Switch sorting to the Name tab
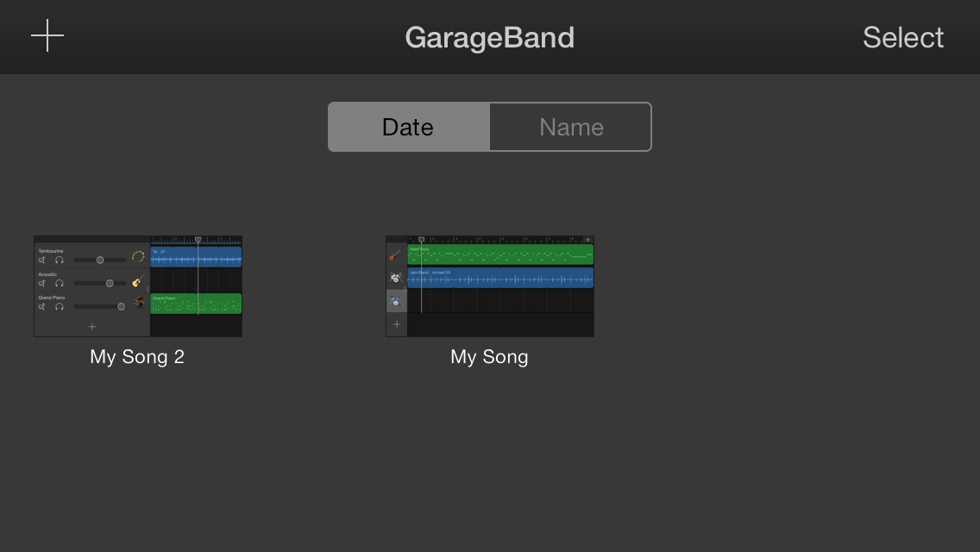The width and height of the screenshot is (980, 552). [x=570, y=127]
